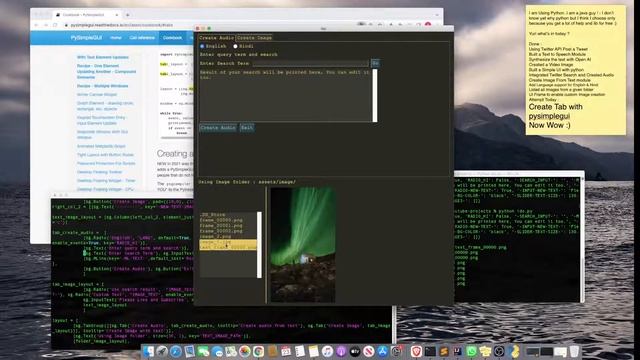Select the English language radio button
This screenshot has height=360, width=640.
click(202, 46)
